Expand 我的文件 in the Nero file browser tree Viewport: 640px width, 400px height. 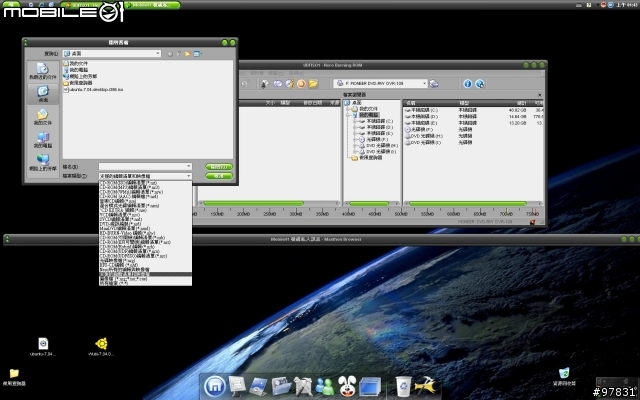349,109
